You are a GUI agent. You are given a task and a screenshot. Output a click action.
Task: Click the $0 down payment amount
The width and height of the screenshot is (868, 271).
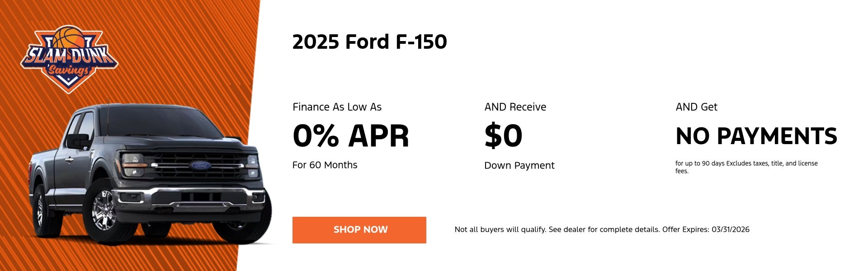click(x=503, y=136)
